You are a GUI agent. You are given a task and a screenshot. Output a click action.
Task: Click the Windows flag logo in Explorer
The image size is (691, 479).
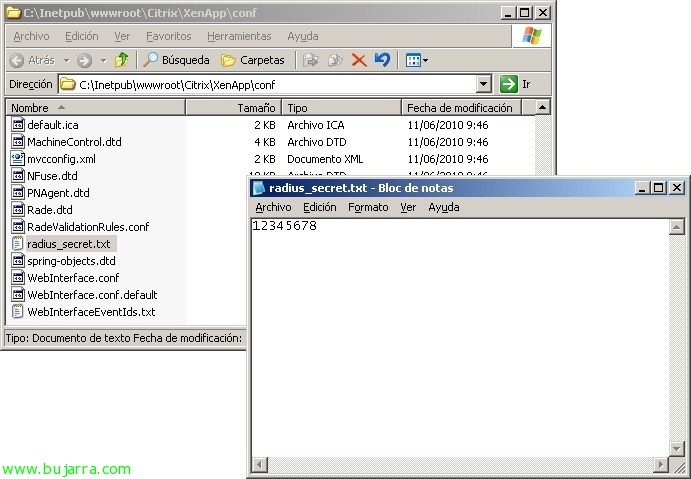tap(531, 36)
